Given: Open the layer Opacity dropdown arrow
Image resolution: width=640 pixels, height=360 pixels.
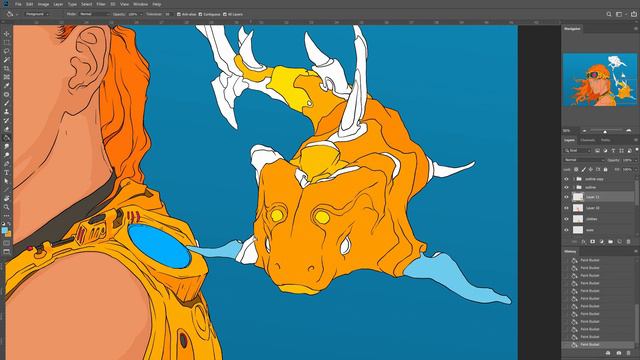Looking at the screenshot, I should pyautogui.click(x=636, y=160).
